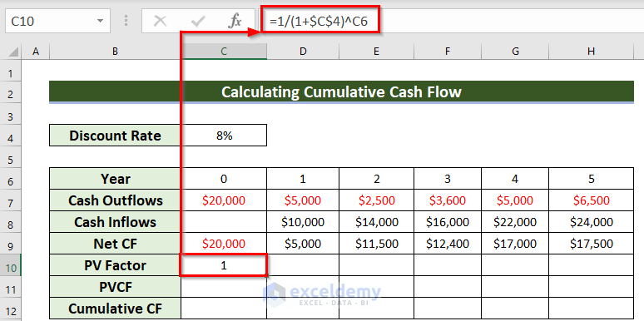Select the $17,500 Net CF cell

(591, 244)
